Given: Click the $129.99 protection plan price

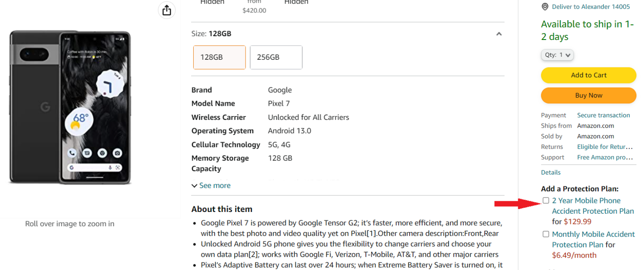Looking at the screenshot, I should point(577,222).
